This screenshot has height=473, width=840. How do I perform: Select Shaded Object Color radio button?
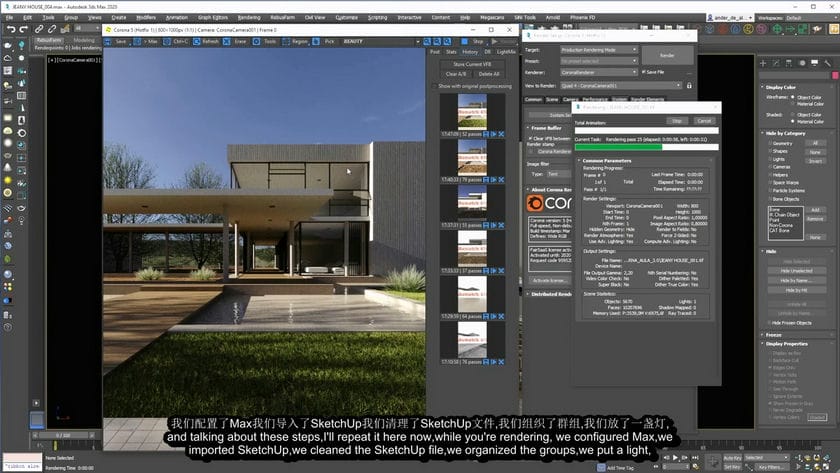pos(793,115)
